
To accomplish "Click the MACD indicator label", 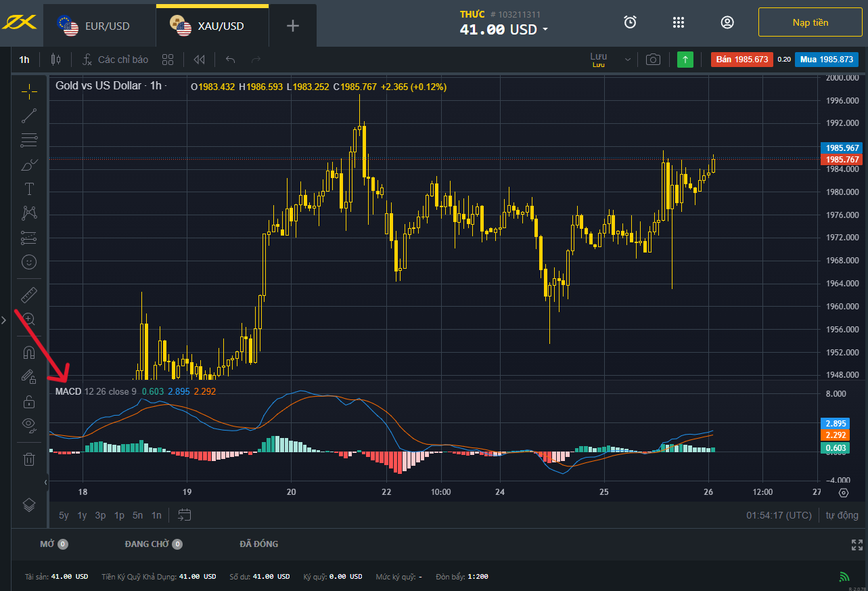I will (68, 391).
